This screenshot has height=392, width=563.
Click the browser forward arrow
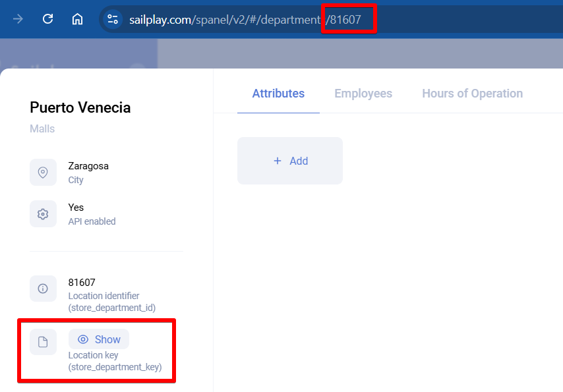18,19
